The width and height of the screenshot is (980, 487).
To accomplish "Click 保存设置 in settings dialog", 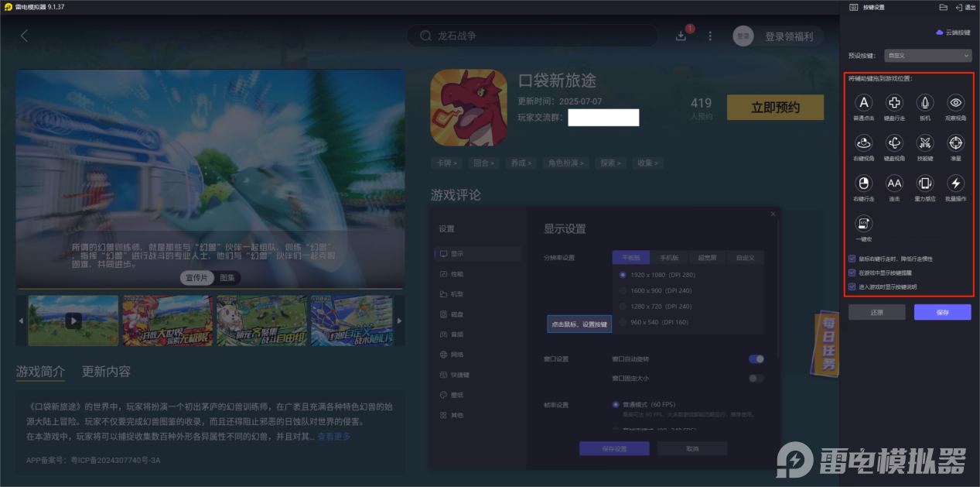I will click(614, 448).
